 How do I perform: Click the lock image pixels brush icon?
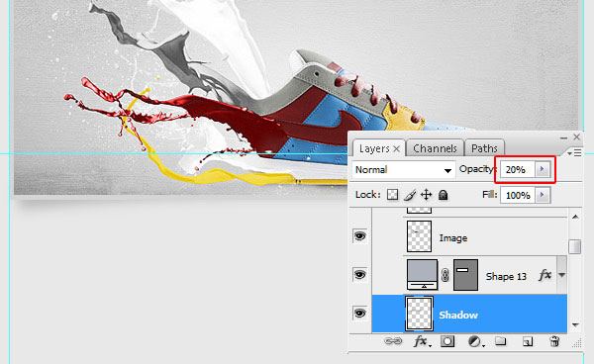click(x=410, y=195)
